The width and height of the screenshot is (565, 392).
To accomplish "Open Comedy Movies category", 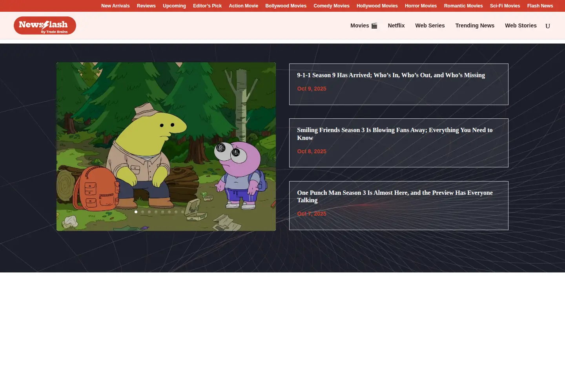I will [x=332, y=6].
